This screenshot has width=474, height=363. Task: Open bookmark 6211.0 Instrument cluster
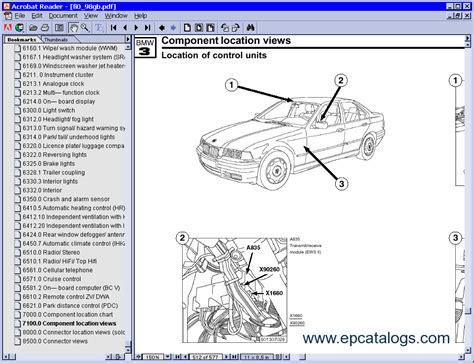click(58, 75)
